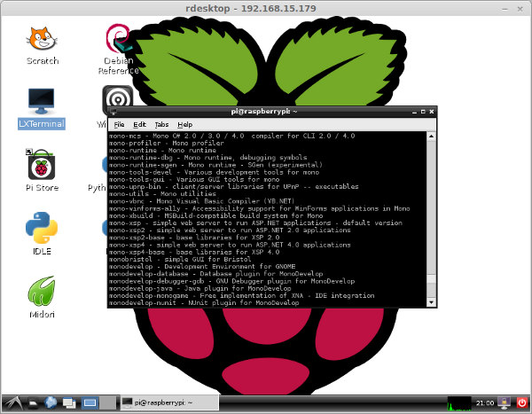Click the 'mono-winforms-a11y' terminal line
This screenshot has width=532, height=414.
pyautogui.click(x=259, y=208)
